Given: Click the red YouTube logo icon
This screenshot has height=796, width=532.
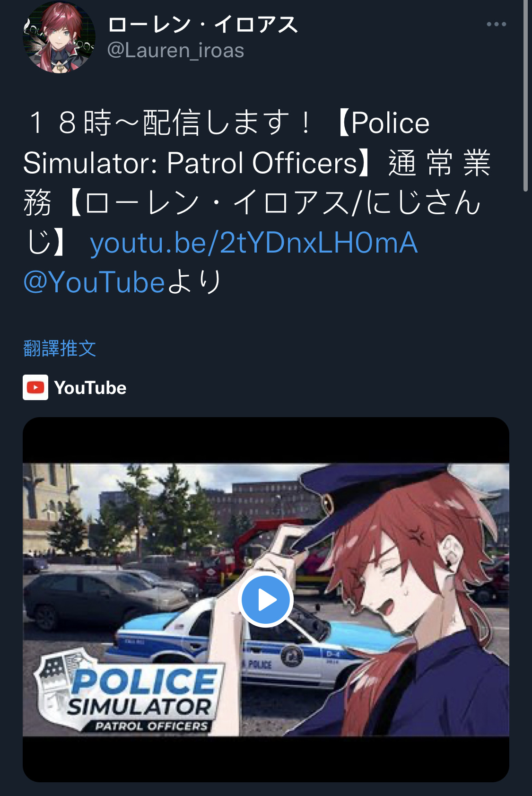Looking at the screenshot, I should [x=35, y=387].
